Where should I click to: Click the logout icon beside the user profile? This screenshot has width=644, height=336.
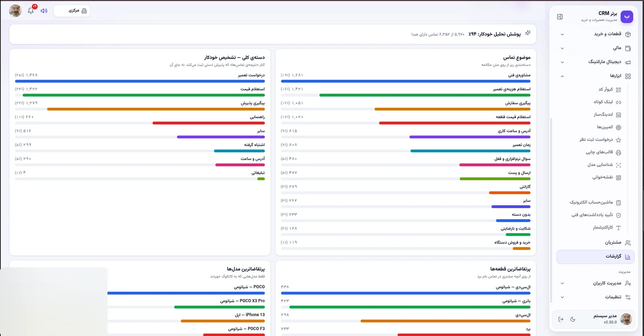(x=561, y=319)
